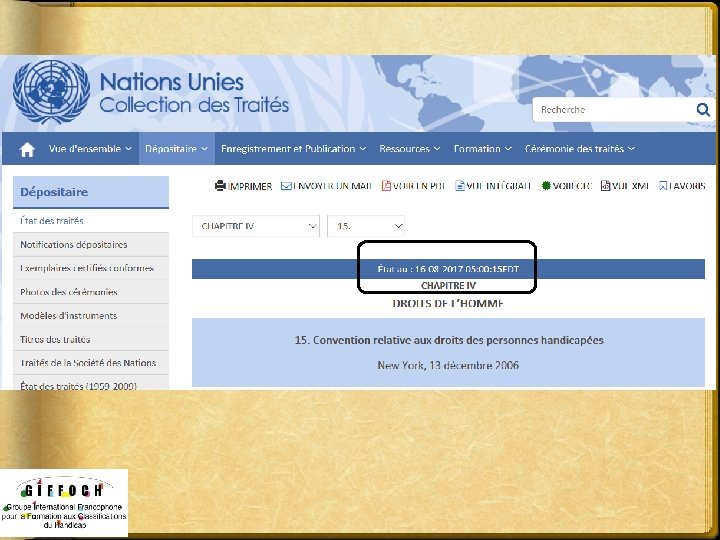View treaty status as XML
Viewport: 720px width, 540px height.
point(624,186)
